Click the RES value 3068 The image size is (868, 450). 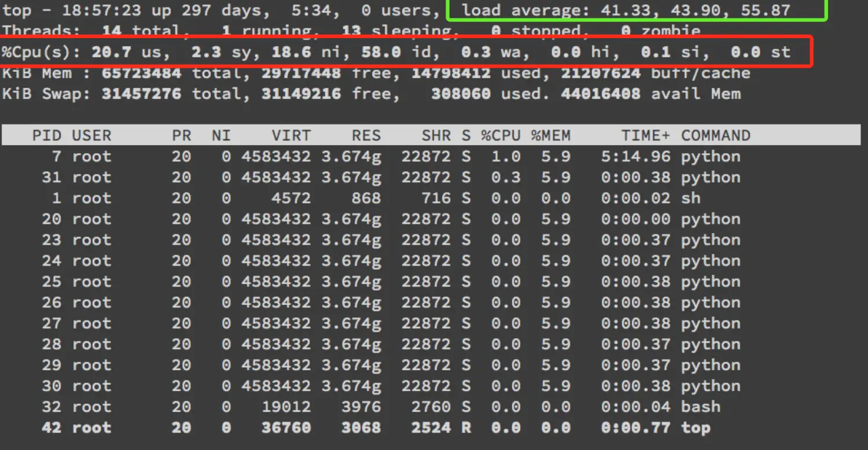coord(361,427)
